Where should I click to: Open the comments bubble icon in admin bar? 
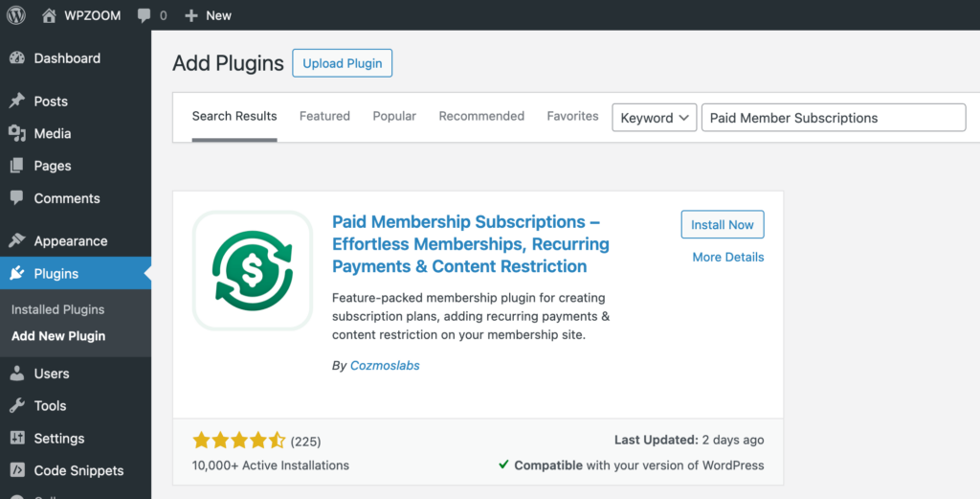(144, 15)
